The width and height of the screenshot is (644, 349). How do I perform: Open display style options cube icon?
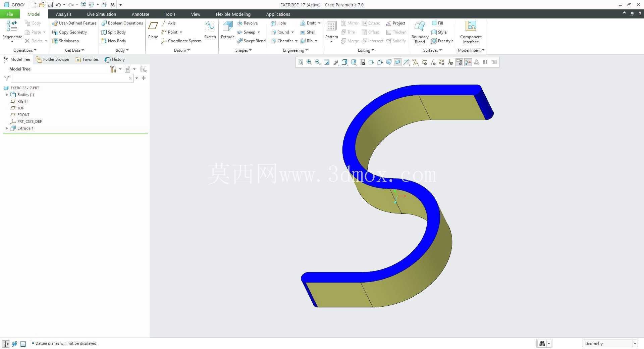344,62
